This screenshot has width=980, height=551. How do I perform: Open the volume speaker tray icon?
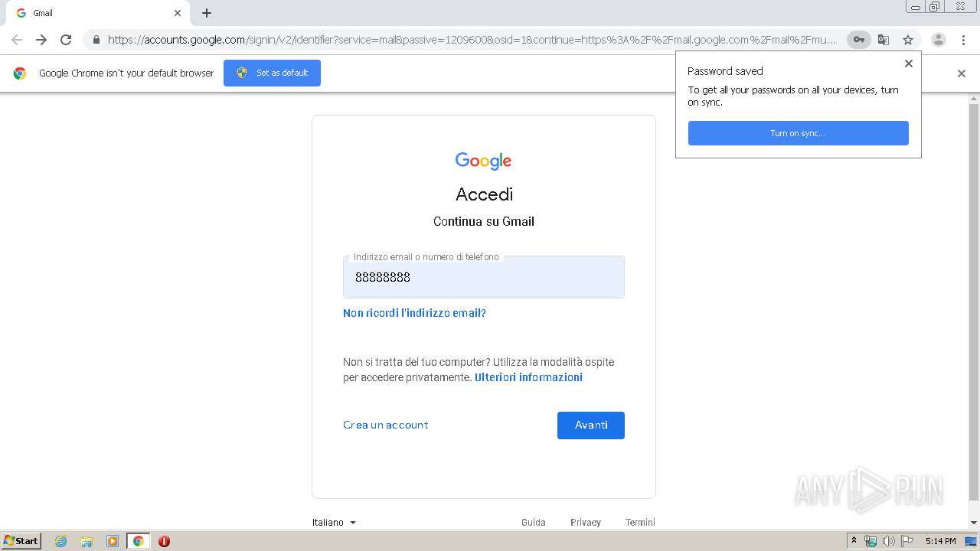click(x=889, y=541)
